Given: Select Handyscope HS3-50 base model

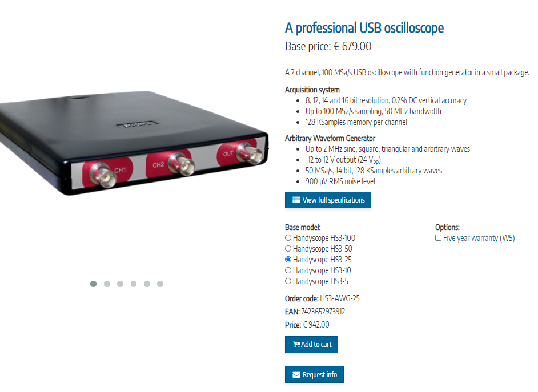Looking at the screenshot, I should pyautogui.click(x=288, y=249).
